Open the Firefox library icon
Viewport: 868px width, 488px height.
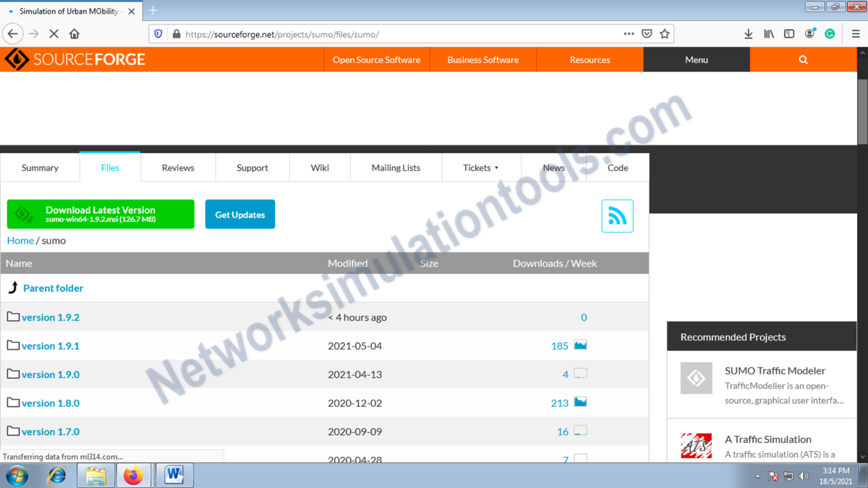[769, 34]
